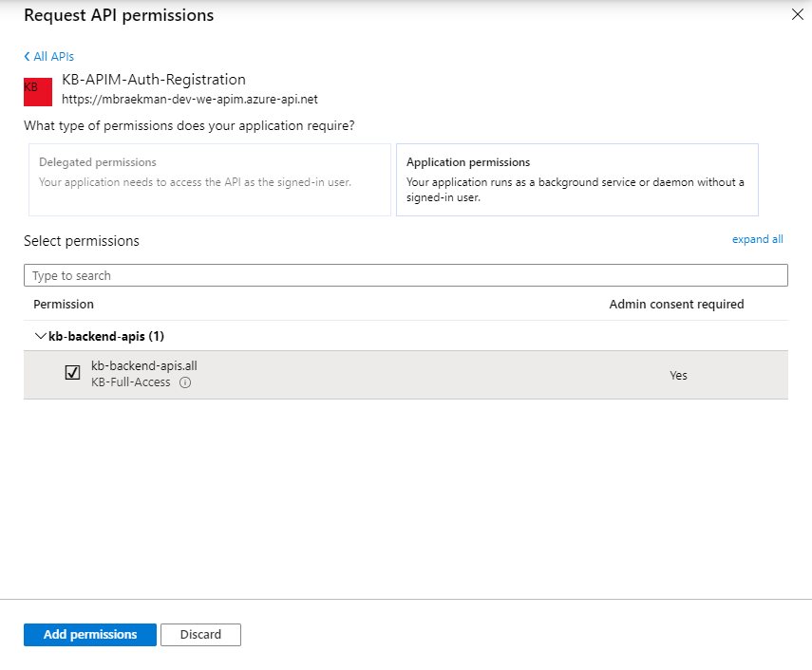Click the info icon beside KB-Full-Access

tap(185, 382)
